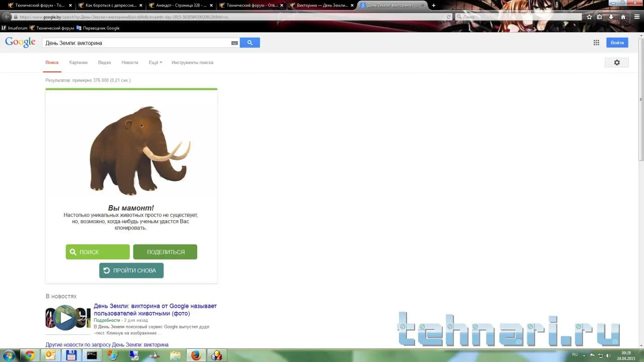Open a new tab with the plus button
Viewport: 644px width, 362px height.
pos(434,6)
